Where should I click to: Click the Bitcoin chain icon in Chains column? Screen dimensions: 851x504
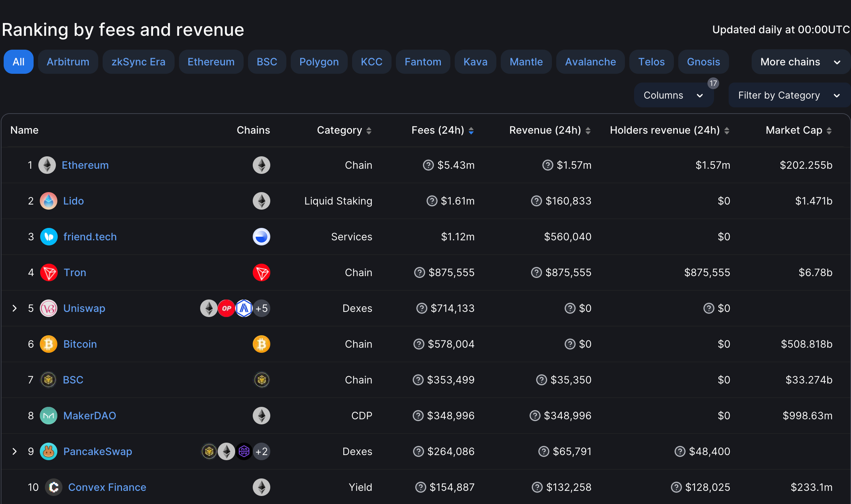[x=262, y=344]
